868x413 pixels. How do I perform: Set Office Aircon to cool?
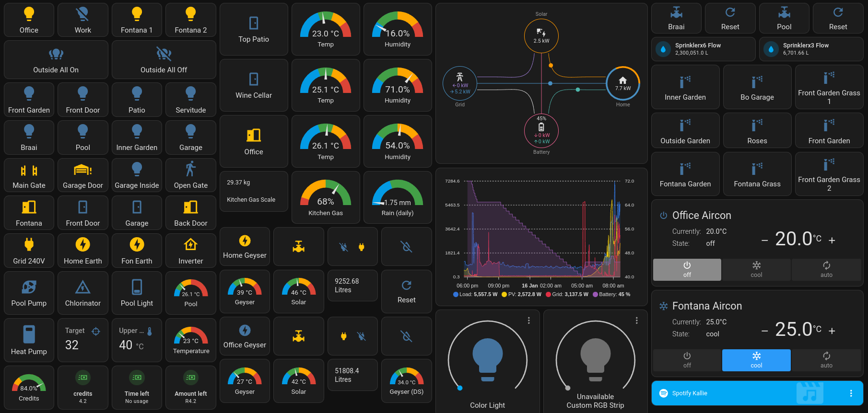point(756,269)
